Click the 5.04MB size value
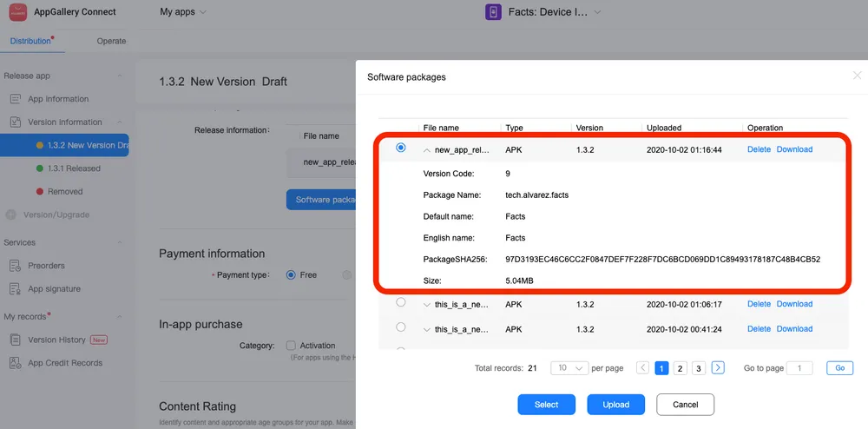 (x=519, y=280)
